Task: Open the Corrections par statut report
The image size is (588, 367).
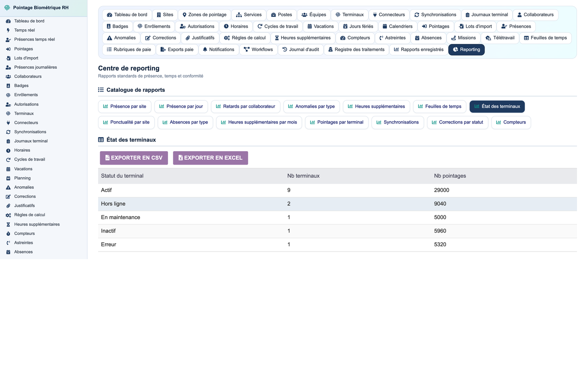Action: click(457, 122)
